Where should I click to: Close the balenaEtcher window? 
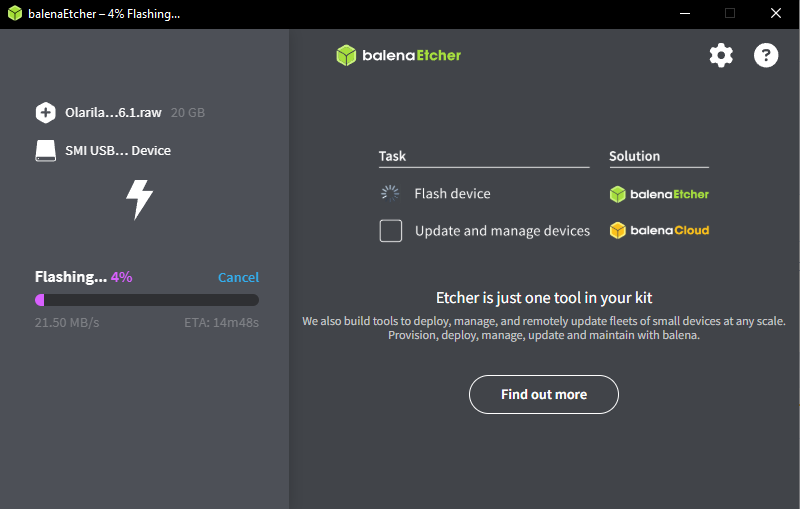click(x=775, y=14)
